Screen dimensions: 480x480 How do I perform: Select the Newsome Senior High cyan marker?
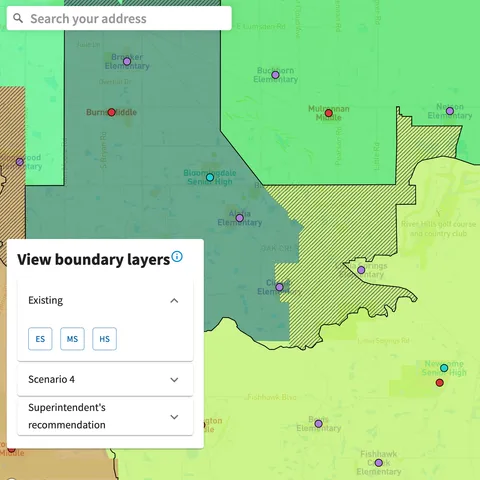(x=444, y=368)
